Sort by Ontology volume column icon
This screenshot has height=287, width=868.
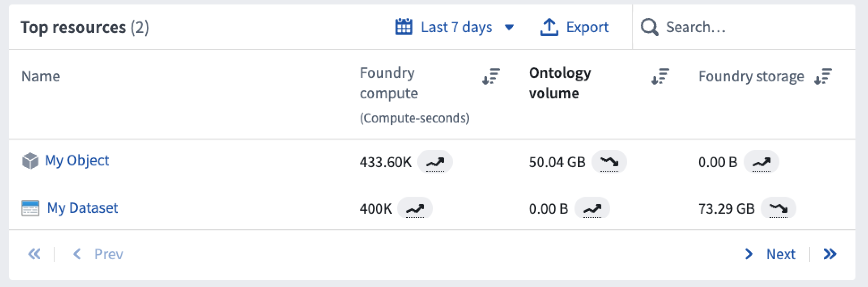pyautogui.click(x=660, y=76)
